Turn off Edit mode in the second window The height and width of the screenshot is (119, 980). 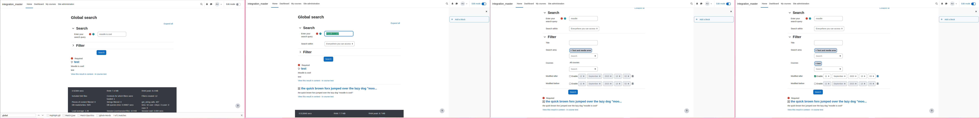pyautogui.click(x=484, y=4)
